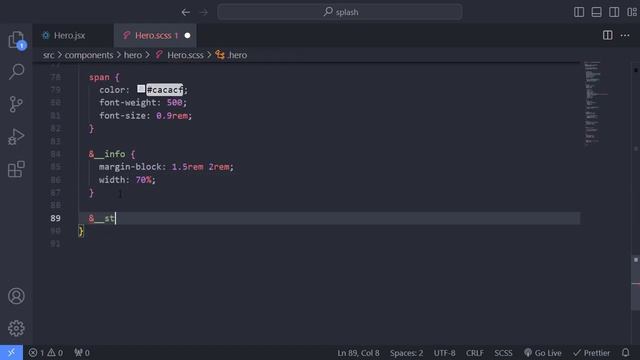Go back with the left arrow
Viewport: 640px width, 360px height.
tap(186, 12)
